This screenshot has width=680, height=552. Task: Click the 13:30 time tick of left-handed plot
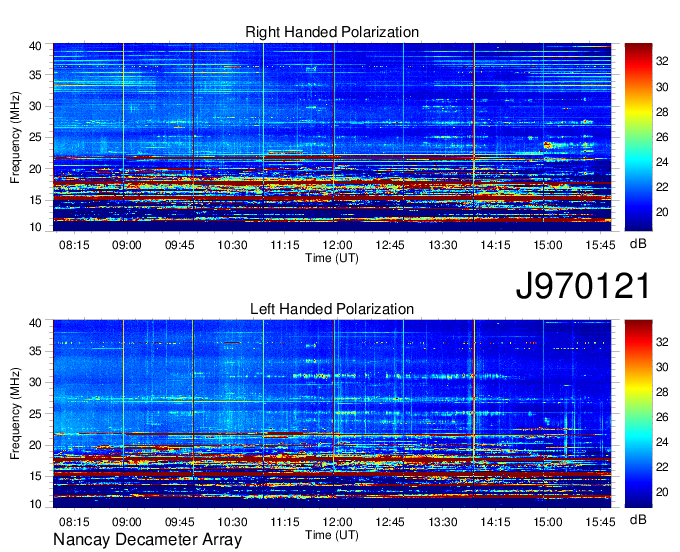click(x=443, y=522)
